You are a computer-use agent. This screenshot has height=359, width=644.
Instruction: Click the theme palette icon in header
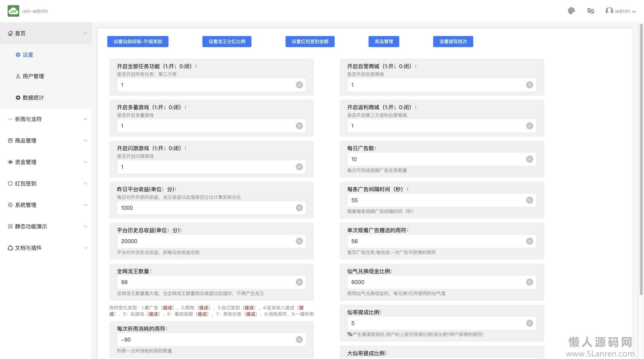pyautogui.click(x=571, y=11)
